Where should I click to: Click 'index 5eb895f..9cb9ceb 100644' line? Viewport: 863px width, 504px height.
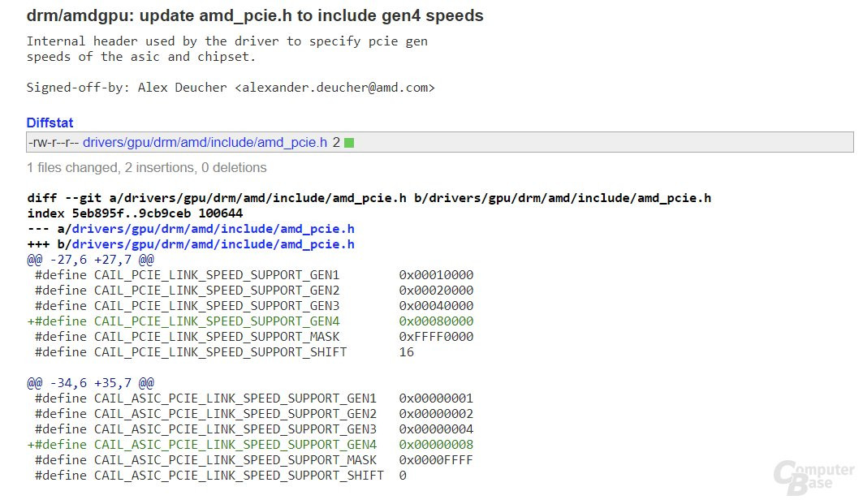click(135, 213)
